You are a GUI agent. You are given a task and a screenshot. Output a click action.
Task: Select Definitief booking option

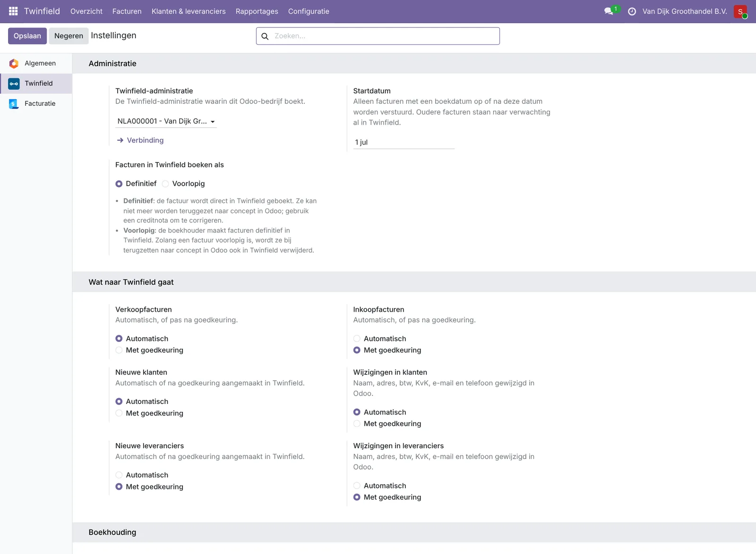click(x=119, y=184)
